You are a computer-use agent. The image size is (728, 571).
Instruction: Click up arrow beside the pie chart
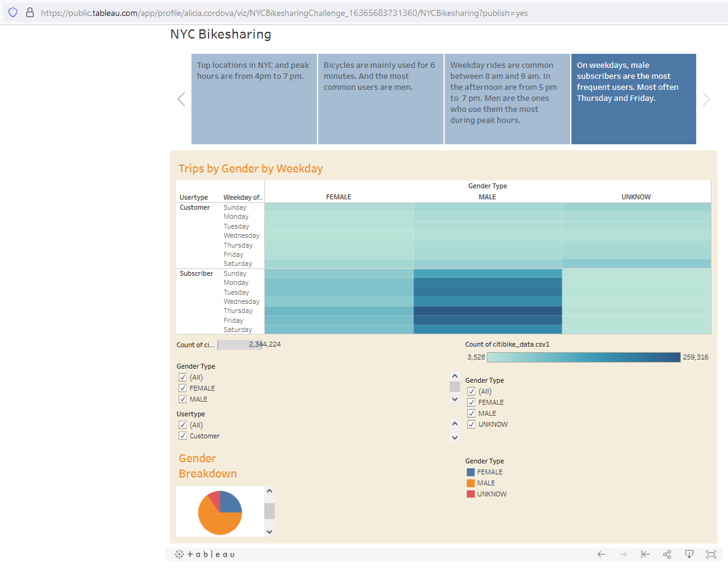tap(269, 491)
